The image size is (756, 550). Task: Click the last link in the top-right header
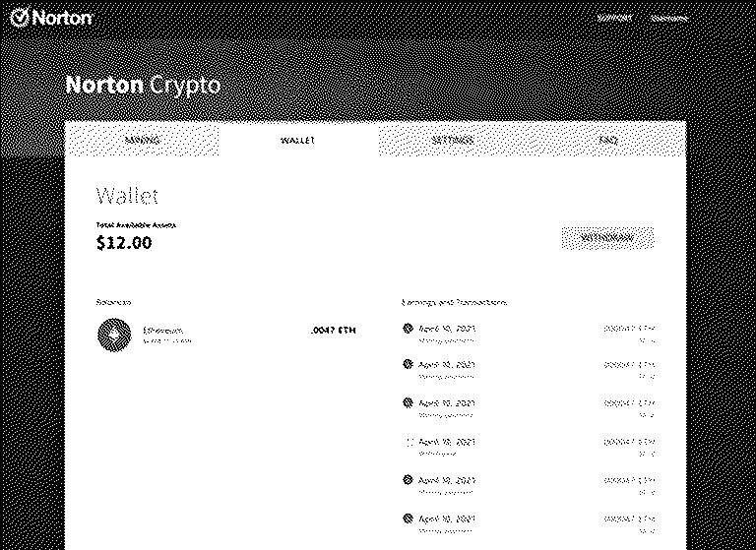click(668, 19)
